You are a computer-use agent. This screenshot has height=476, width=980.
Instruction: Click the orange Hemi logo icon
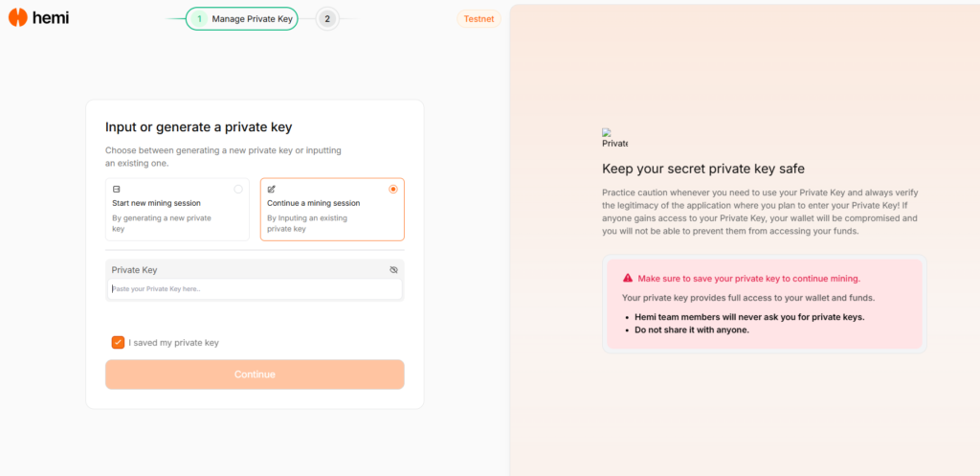point(18,17)
